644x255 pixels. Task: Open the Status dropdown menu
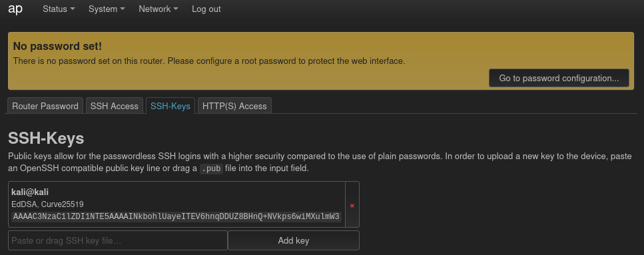[x=59, y=9]
